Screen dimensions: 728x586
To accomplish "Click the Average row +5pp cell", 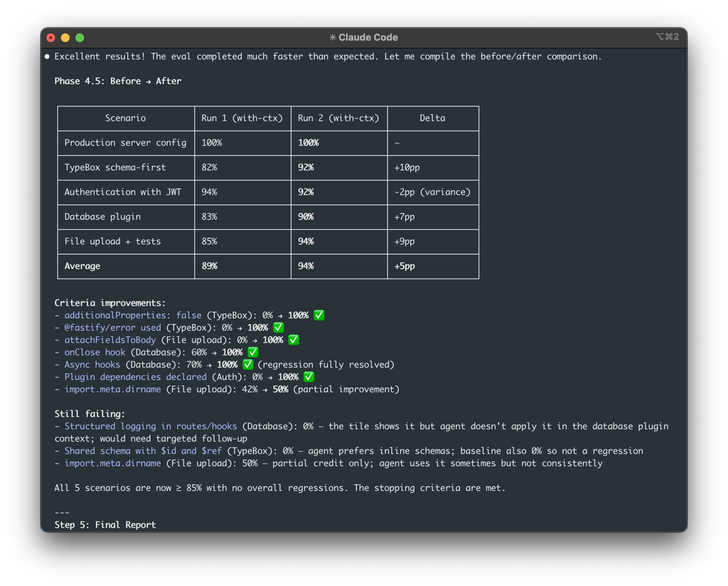I will pyautogui.click(x=404, y=266).
